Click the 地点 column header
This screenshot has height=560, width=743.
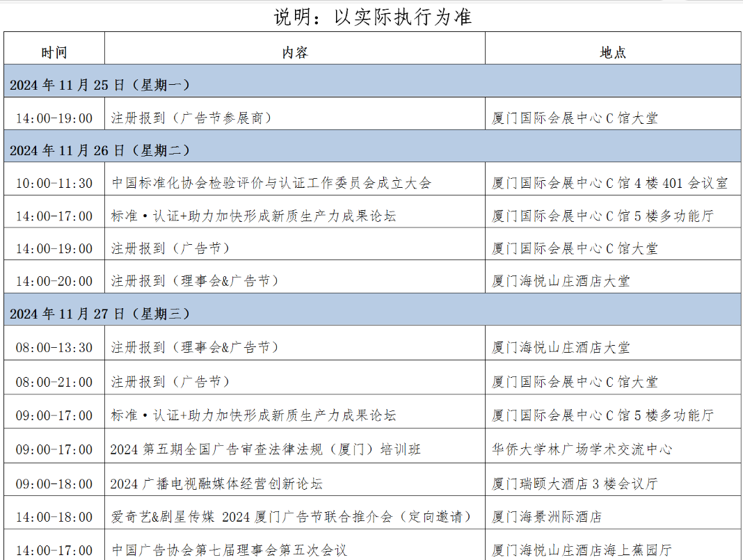point(612,53)
